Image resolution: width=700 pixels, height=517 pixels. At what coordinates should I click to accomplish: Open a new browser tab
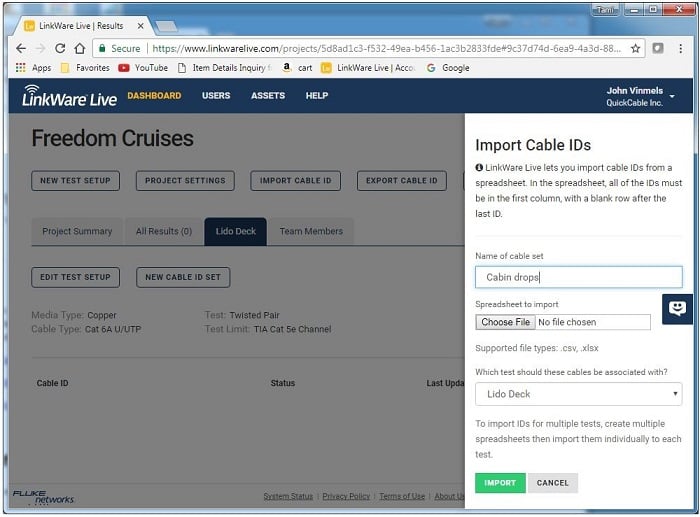pos(166,26)
